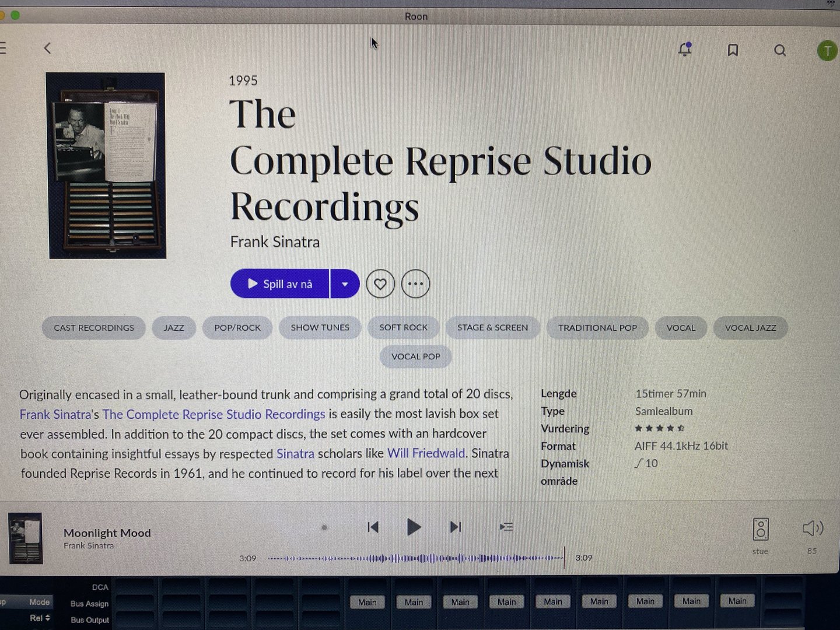Go back with the left chevron arrow
Screen dimensions: 840x630
(x=48, y=48)
